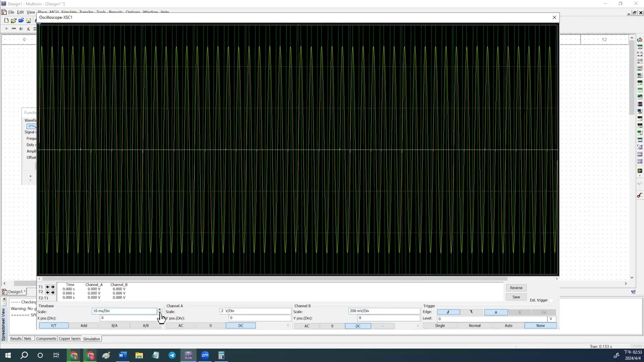The width and height of the screenshot is (644, 362).
Task: Toggle the Ext. trigger checkbox
Action: tap(551, 300)
